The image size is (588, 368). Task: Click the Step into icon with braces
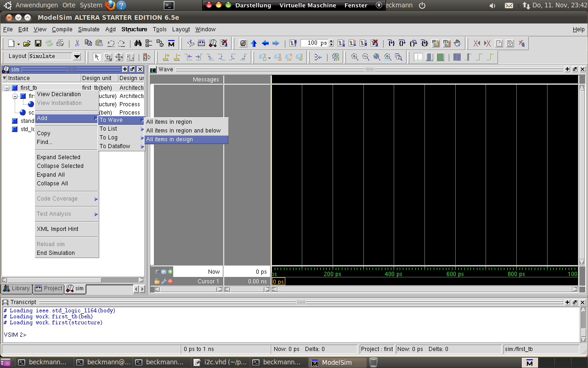coord(391,43)
